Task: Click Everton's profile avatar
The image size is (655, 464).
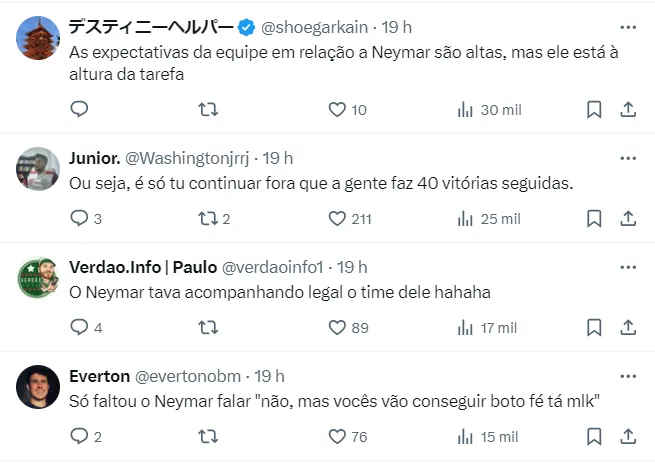Action: (x=39, y=386)
